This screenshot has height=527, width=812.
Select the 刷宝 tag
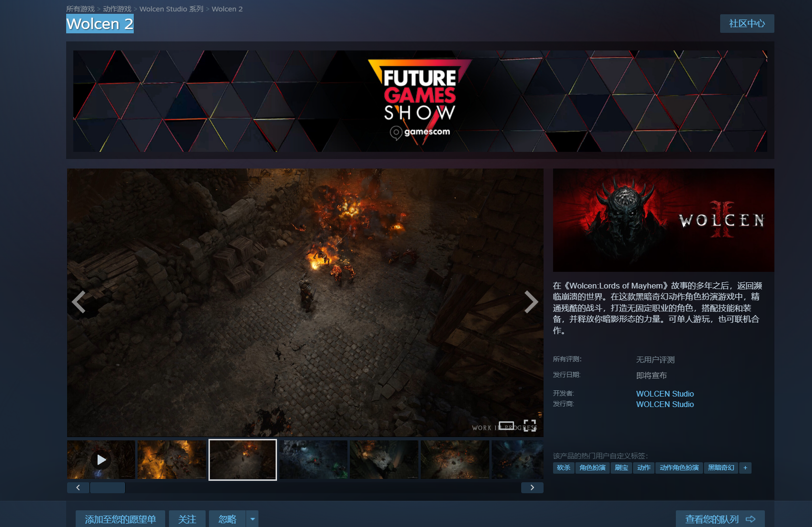click(x=622, y=468)
